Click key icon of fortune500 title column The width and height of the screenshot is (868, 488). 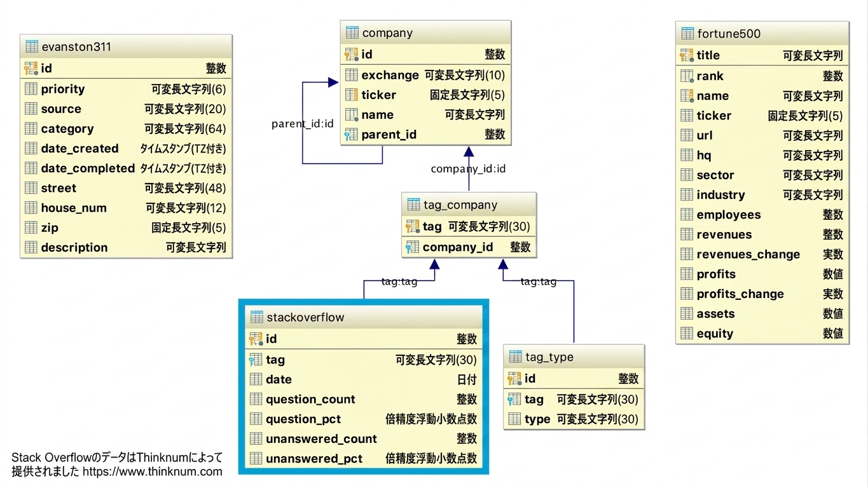[x=687, y=55]
